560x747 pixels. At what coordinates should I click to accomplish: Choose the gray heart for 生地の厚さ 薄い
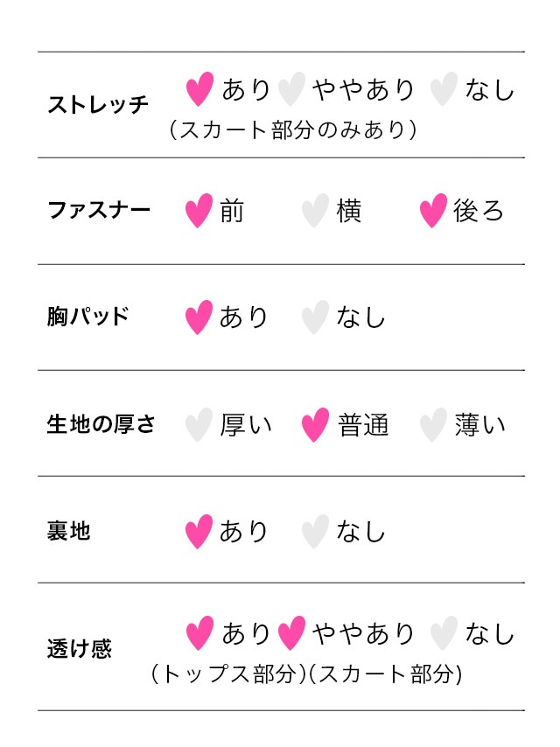point(433,425)
